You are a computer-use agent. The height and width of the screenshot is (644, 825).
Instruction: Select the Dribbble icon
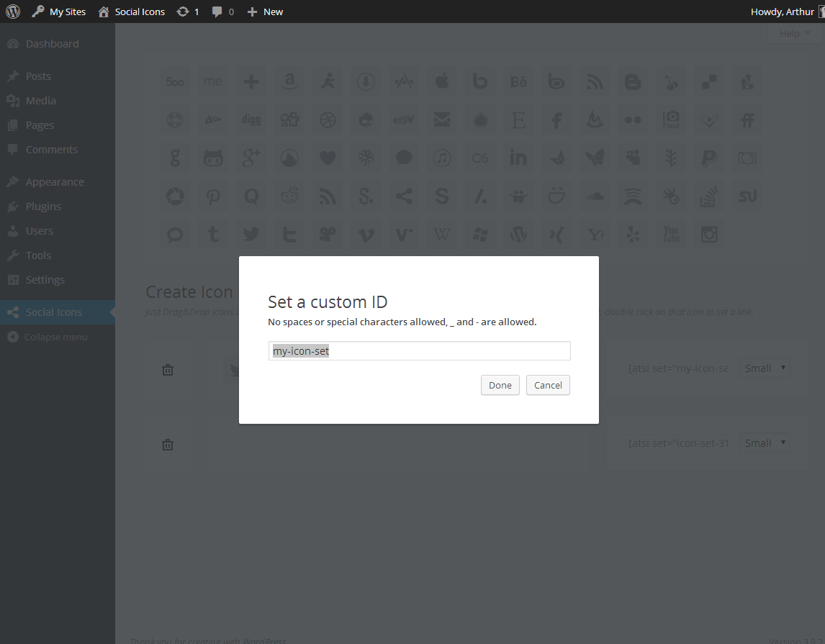point(328,120)
